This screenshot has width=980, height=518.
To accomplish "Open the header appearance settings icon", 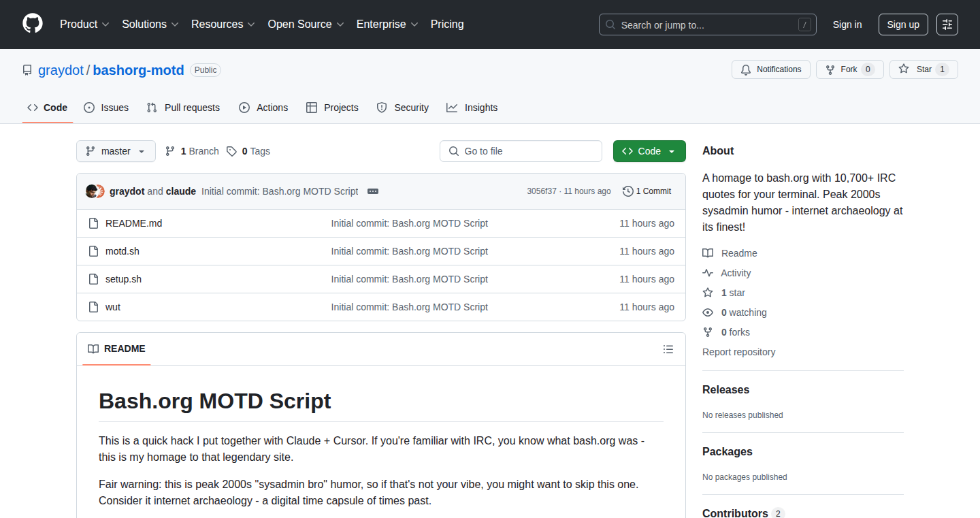I will pos(947,25).
